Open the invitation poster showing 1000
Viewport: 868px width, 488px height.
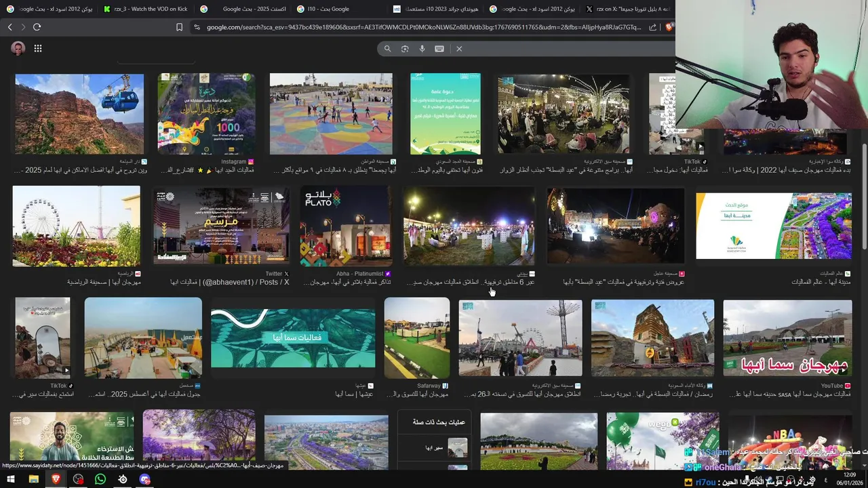coord(206,114)
